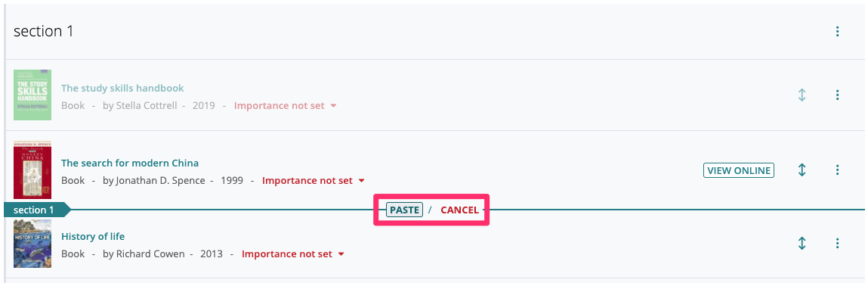Click the PASTE button
The height and width of the screenshot is (283, 868).
pyautogui.click(x=404, y=210)
